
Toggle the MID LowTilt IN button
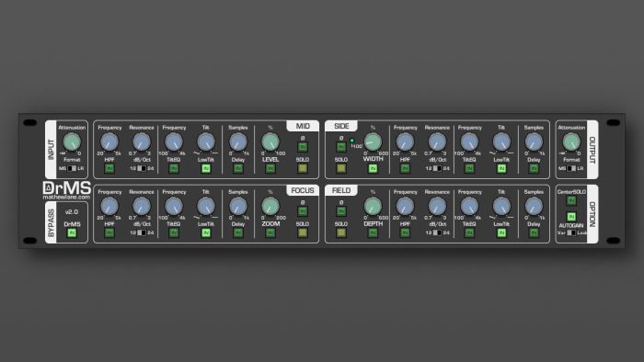(206, 168)
